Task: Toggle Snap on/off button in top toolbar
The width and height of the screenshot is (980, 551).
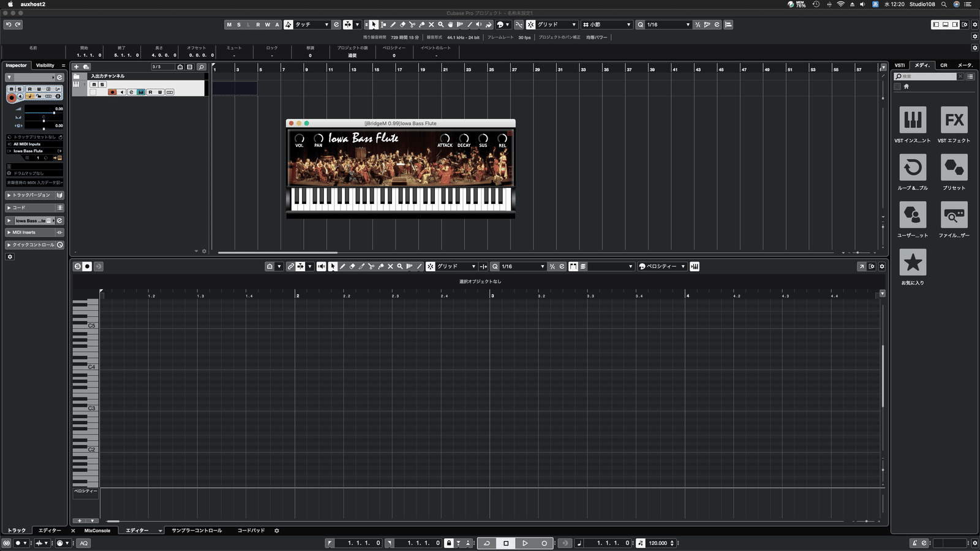Action: click(530, 24)
